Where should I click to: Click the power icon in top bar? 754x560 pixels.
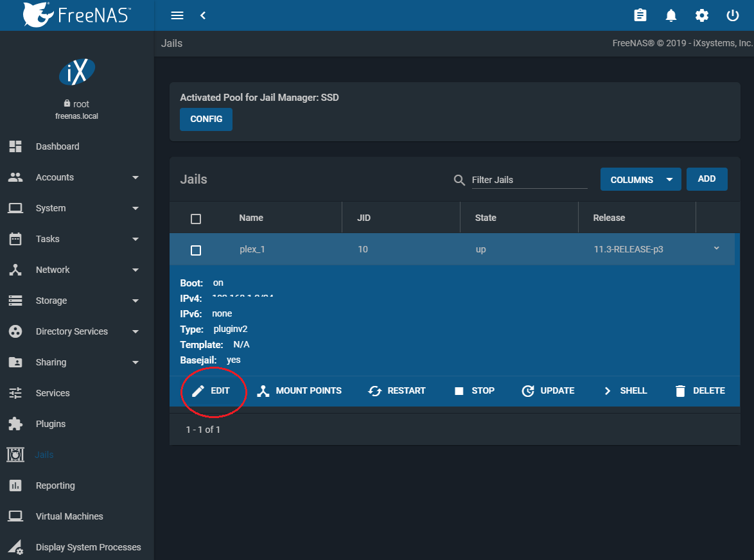click(733, 15)
